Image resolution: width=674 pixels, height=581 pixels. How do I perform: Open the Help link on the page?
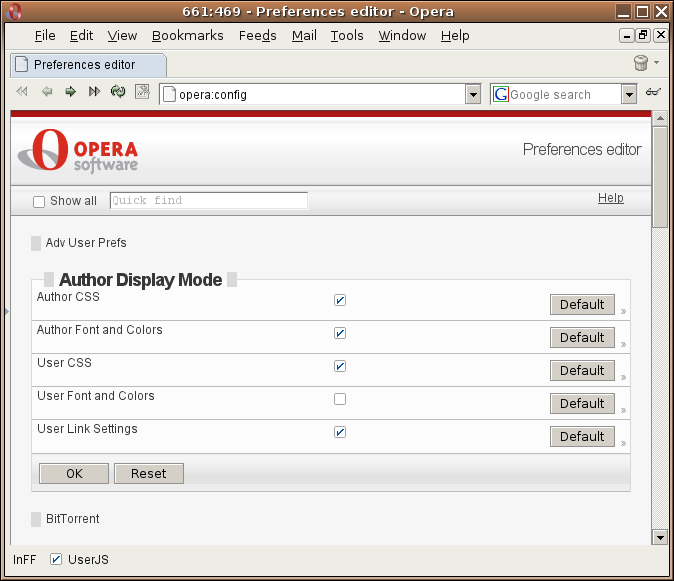[x=610, y=198]
